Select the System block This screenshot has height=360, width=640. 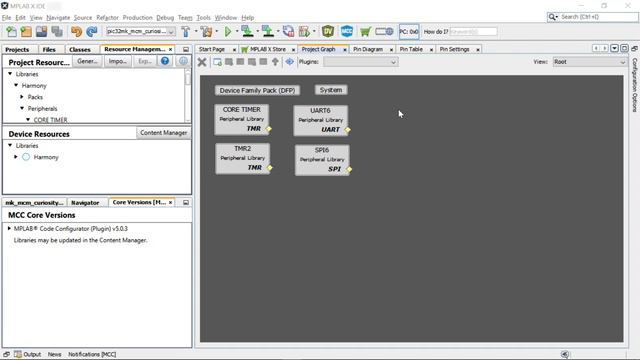point(331,90)
